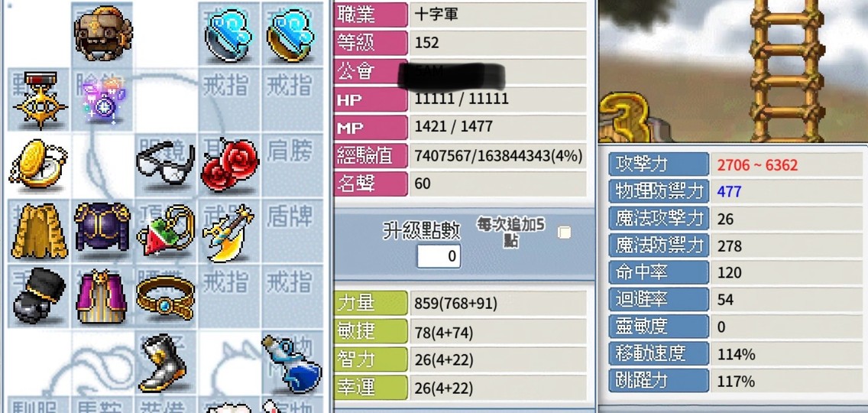Click the 升級點數 value field
This screenshot has width=868, height=413.
439,256
